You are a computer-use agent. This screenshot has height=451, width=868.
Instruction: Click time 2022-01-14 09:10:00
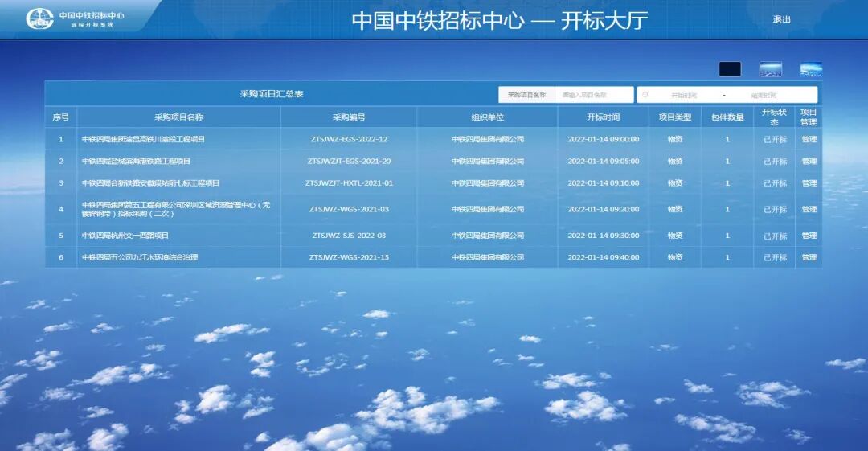coord(604,183)
